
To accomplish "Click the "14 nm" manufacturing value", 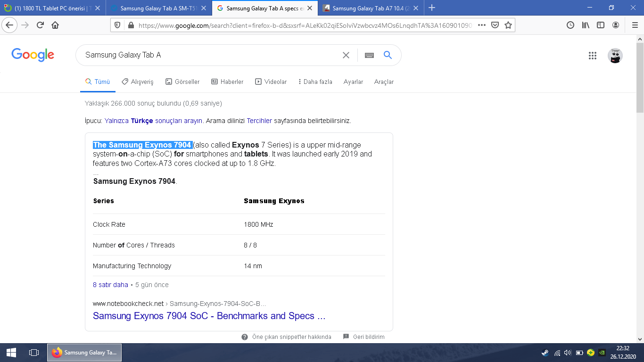I will 253,266.
